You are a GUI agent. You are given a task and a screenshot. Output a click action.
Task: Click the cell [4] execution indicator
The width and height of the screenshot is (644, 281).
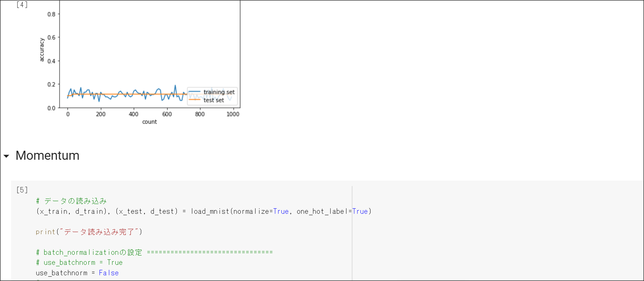22,5
